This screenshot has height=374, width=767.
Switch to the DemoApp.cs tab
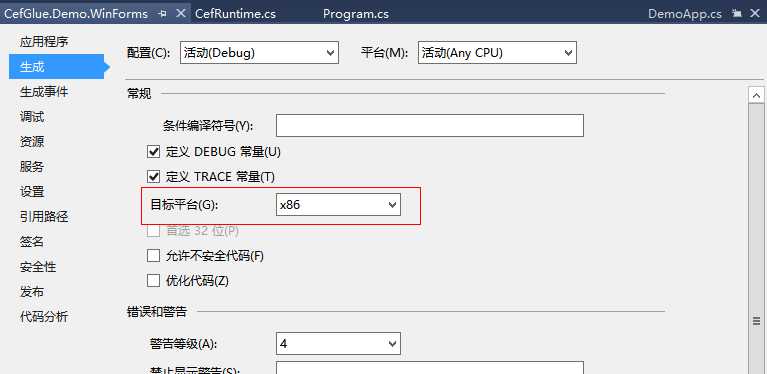point(685,14)
